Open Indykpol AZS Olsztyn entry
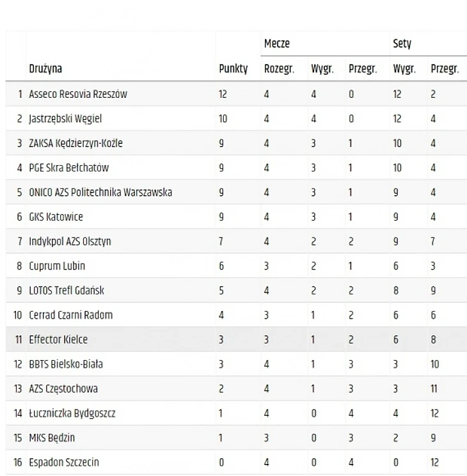 click(x=70, y=241)
